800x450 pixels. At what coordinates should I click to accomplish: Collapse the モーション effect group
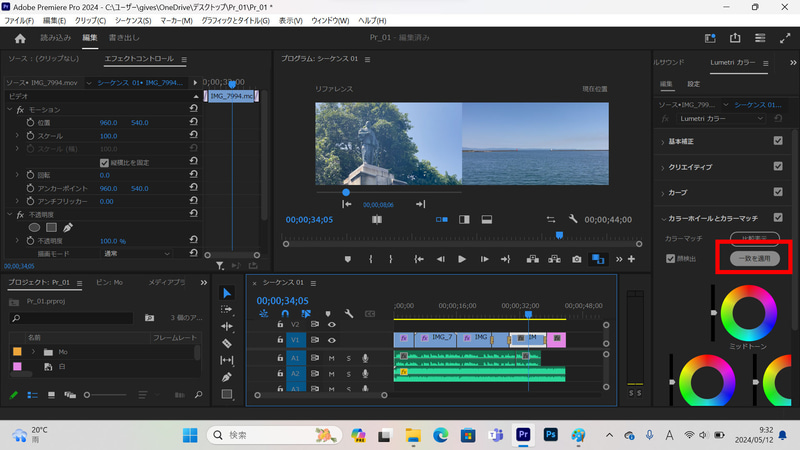click(10, 110)
